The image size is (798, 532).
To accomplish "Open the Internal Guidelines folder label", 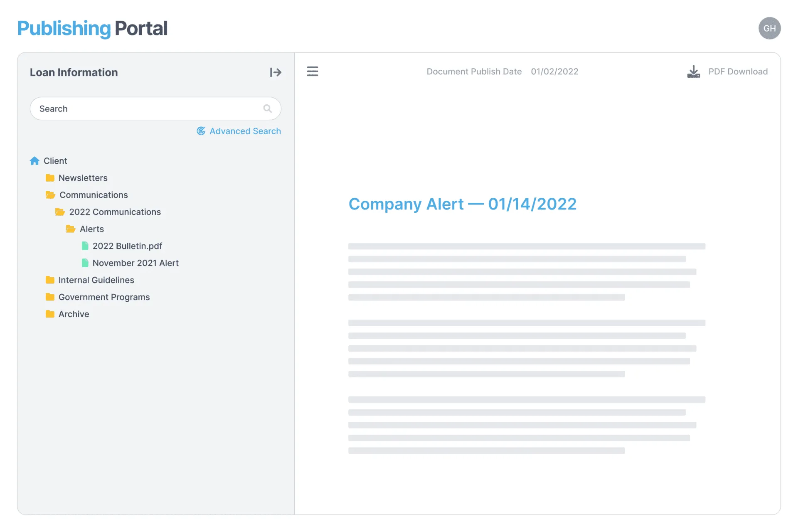I will point(96,280).
